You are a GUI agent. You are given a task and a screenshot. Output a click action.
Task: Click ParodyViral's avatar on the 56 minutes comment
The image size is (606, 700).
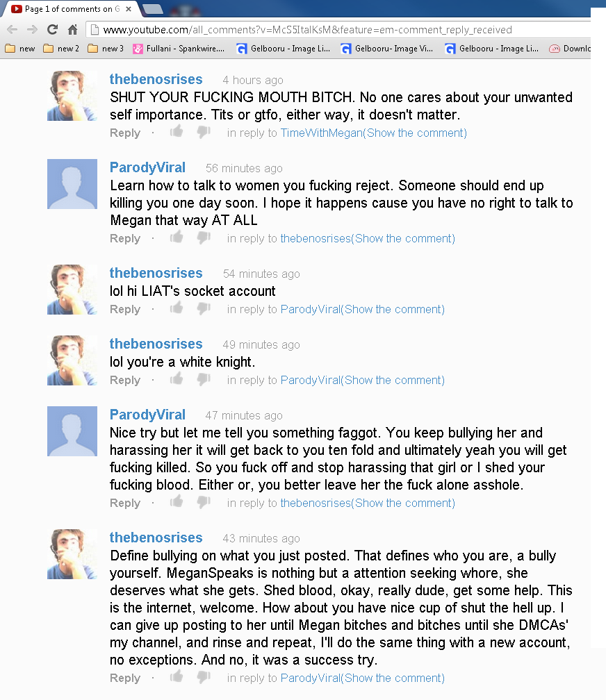[72, 184]
